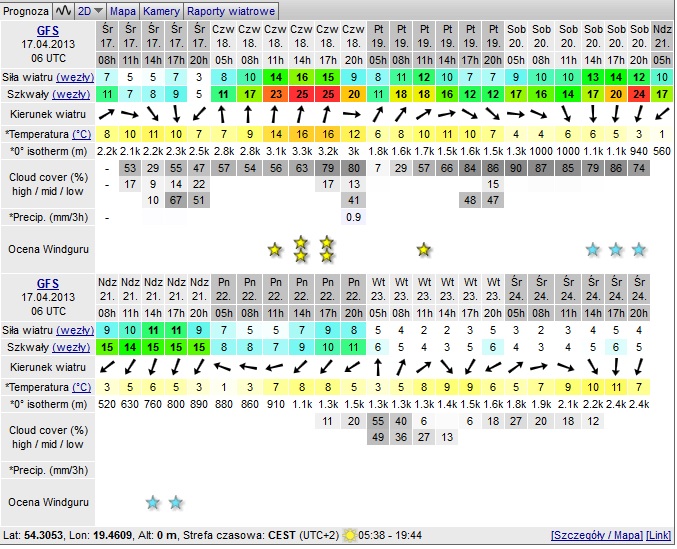This screenshot has width=677, height=549.
Task: Click lower 'Kierunek wiatru' row label
Action: click(48, 367)
